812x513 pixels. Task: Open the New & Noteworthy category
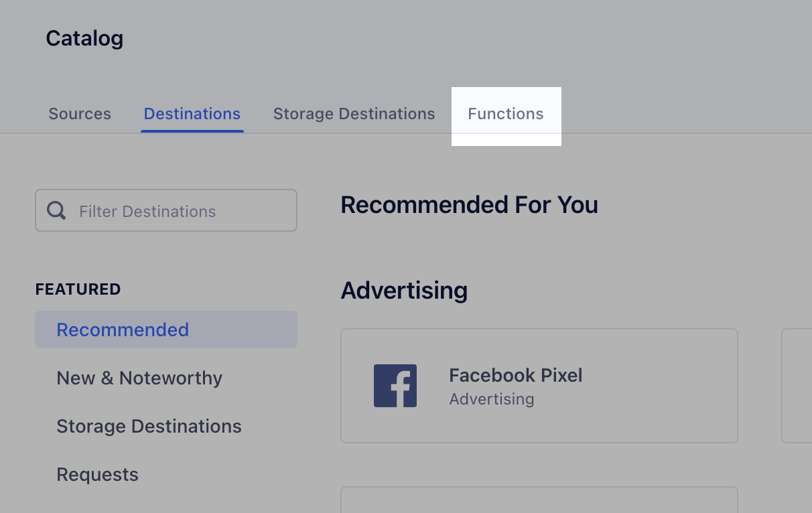tap(139, 378)
